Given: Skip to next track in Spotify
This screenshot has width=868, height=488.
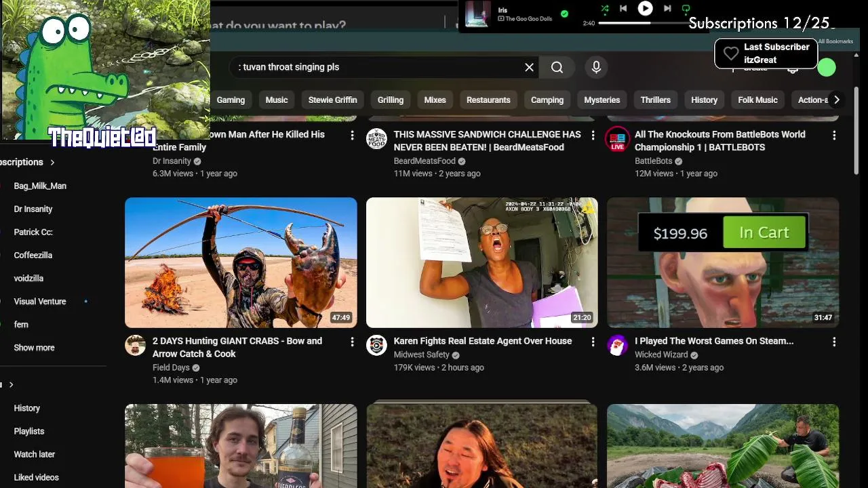Looking at the screenshot, I should (667, 9).
